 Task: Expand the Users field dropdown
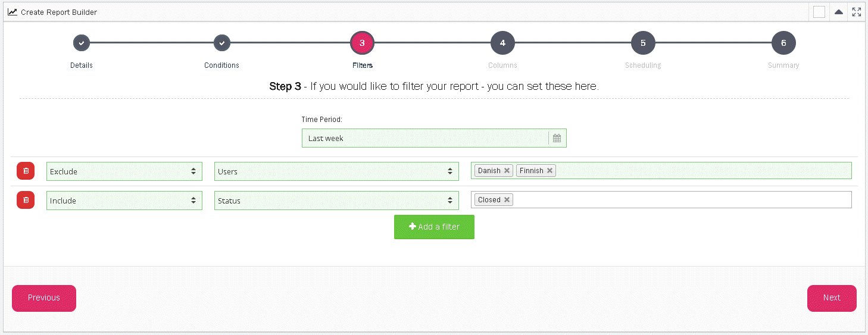[x=336, y=171]
